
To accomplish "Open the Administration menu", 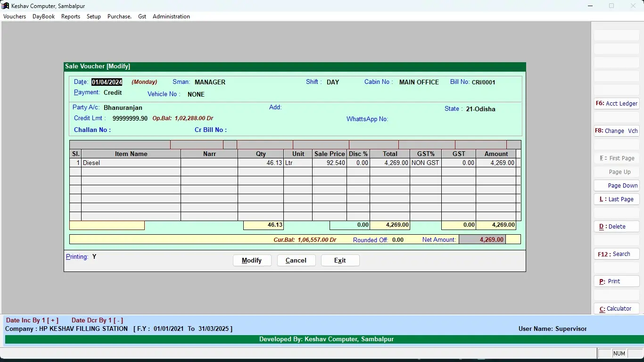I will pyautogui.click(x=171, y=16).
